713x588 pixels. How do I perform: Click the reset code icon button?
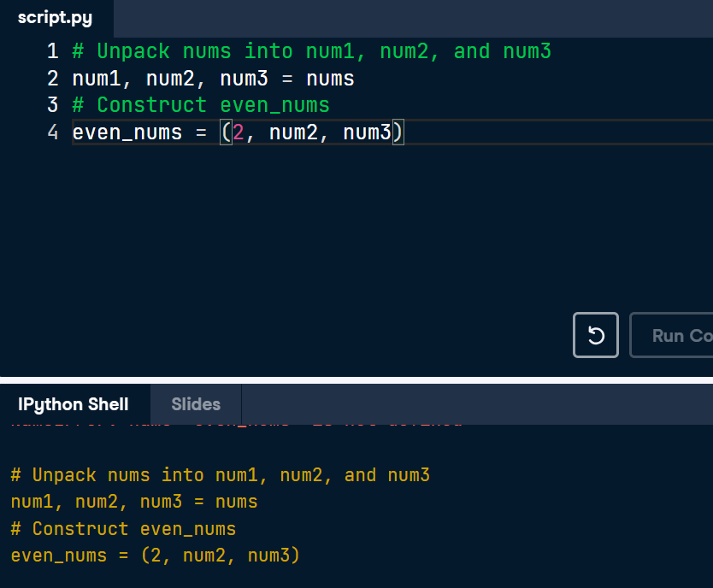pos(596,335)
